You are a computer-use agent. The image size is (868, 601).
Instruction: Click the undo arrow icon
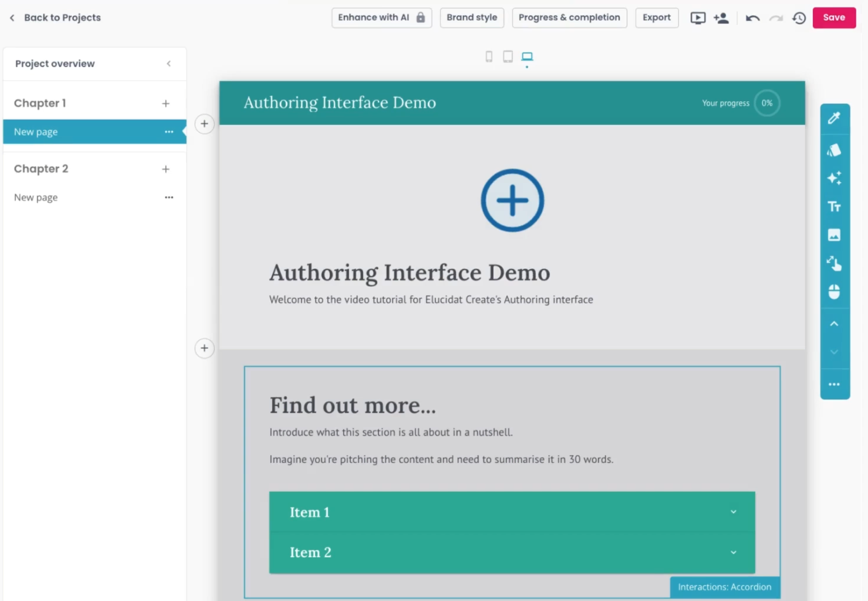[752, 17]
